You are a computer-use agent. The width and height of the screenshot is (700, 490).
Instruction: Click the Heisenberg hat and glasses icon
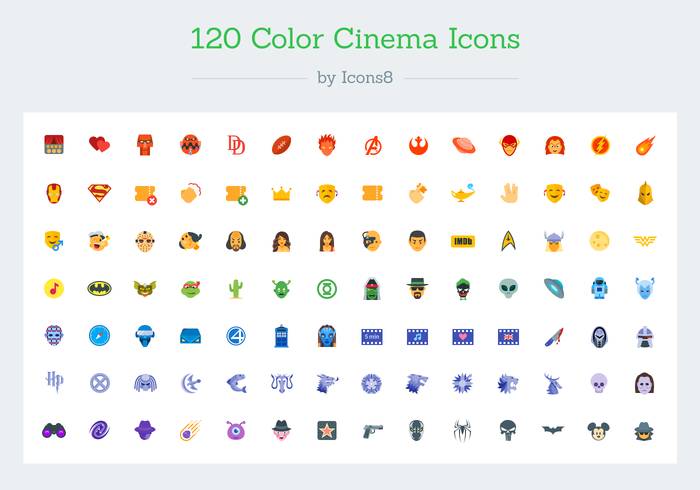(417, 288)
